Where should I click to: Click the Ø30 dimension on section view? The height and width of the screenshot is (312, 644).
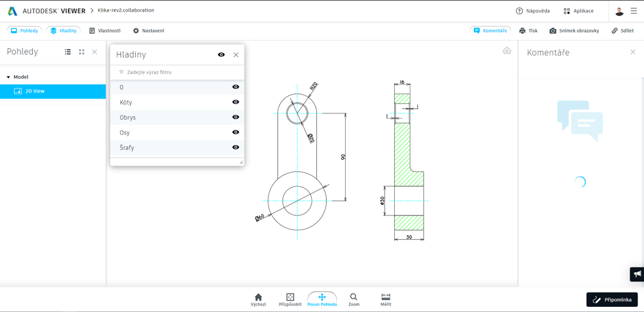(383, 200)
